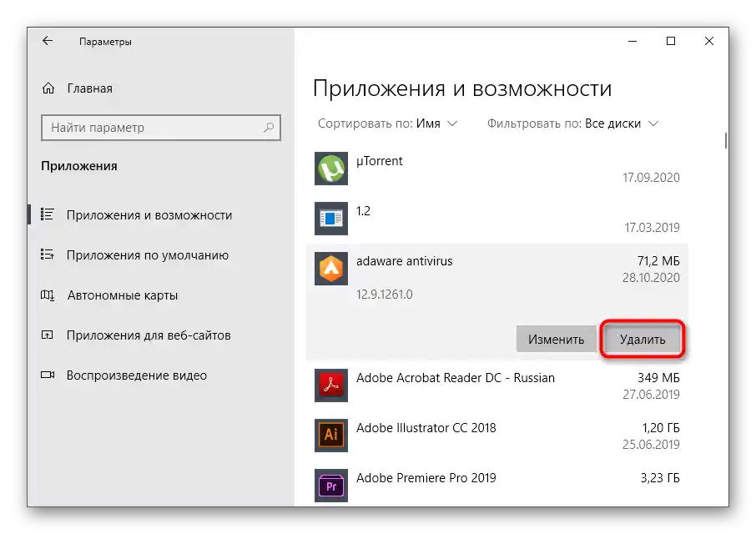Click the Adobe Premiere Pro icon
Viewport: 756px width, 534px height.
tap(331, 486)
